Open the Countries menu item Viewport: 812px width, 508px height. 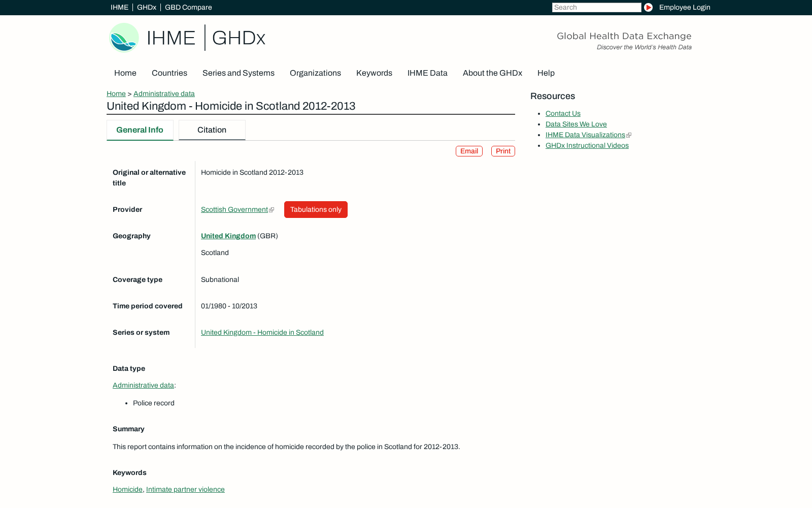coord(170,73)
